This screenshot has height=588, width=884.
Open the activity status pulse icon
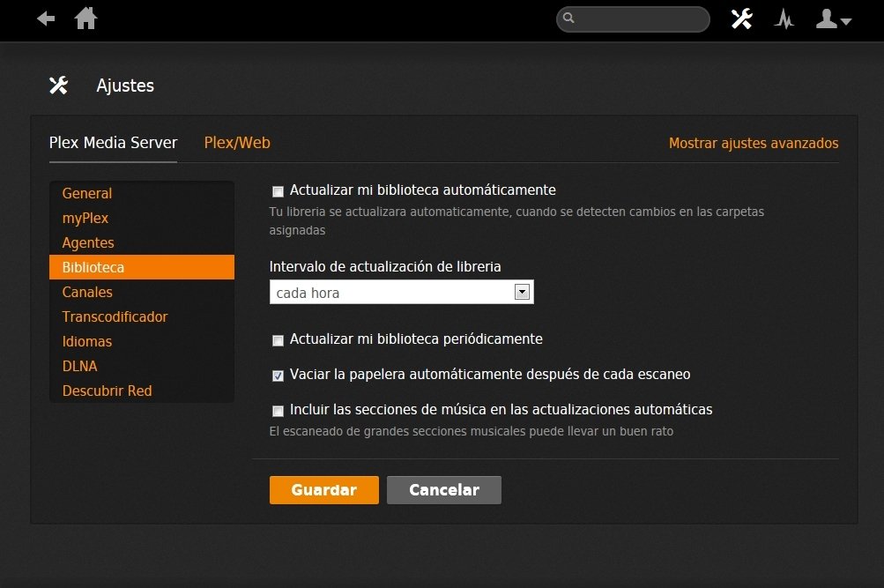pyautogui.click(x=784, y=19)
